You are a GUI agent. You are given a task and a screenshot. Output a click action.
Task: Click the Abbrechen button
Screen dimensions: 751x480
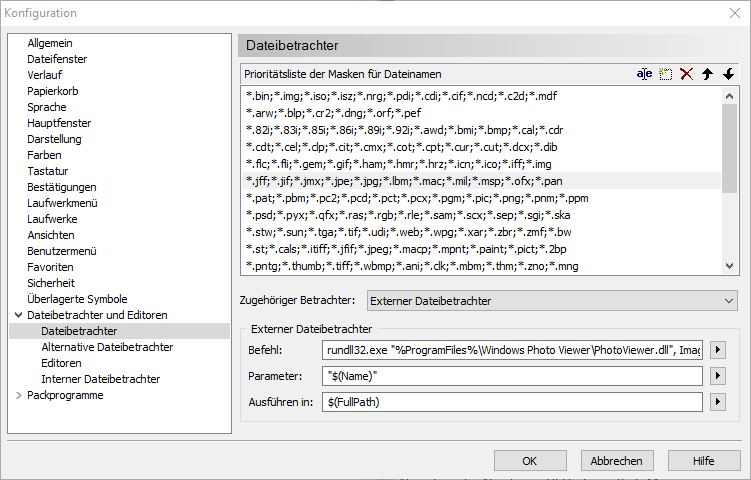616,461
